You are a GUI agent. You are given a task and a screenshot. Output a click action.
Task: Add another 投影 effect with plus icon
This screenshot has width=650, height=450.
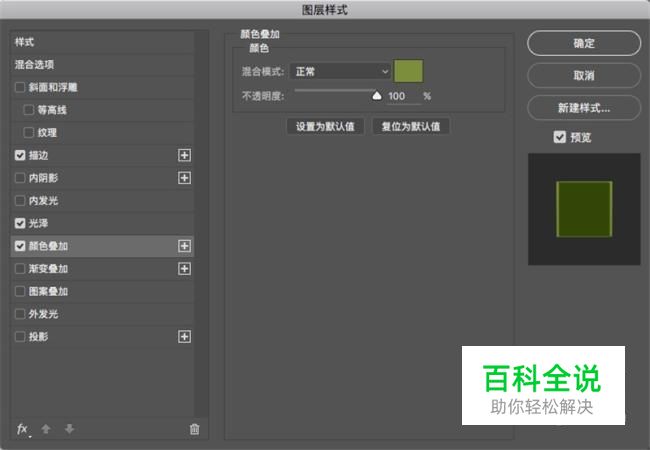tap(184, 337)
